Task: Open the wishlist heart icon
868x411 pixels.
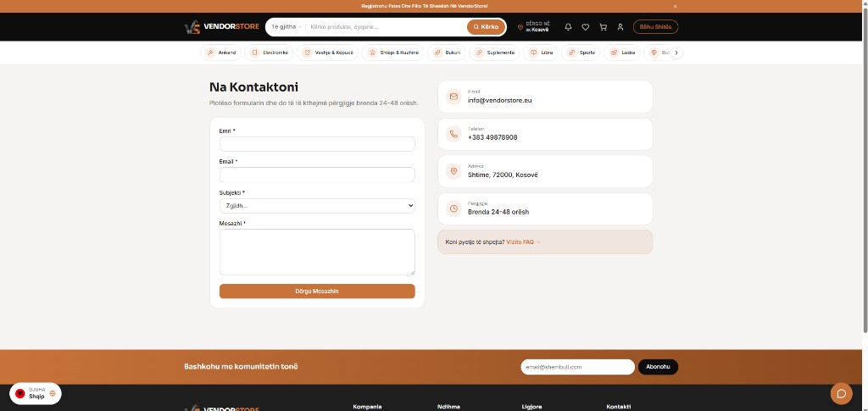Action: click(585, 26)
